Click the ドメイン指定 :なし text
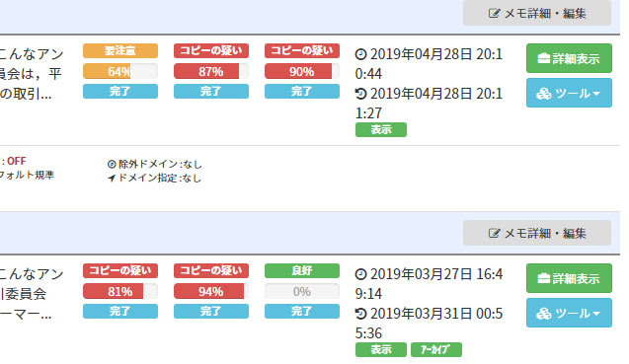The height and width of the screenshot is (364, 629). point(160,178)
